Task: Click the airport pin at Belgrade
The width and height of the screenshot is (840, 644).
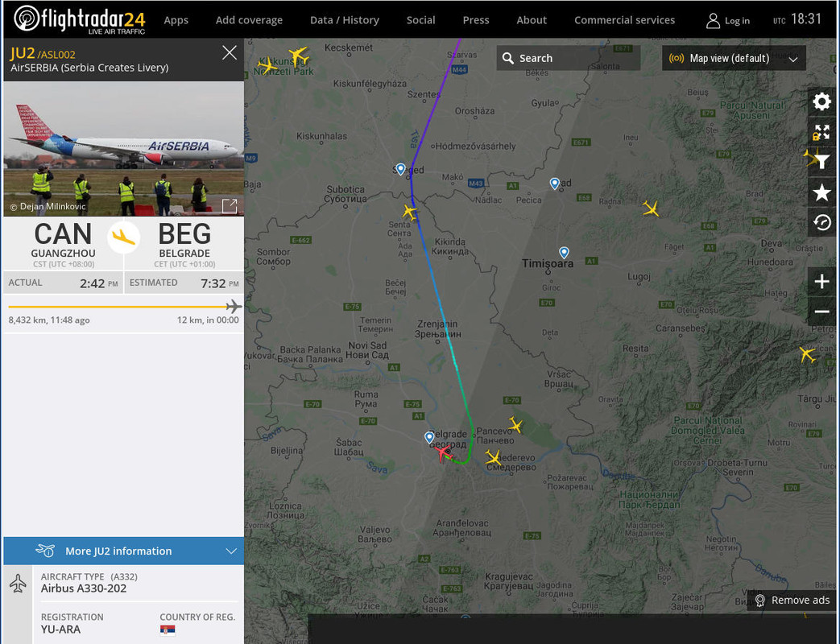Action: pyautogui.click(x=429, y=437)
